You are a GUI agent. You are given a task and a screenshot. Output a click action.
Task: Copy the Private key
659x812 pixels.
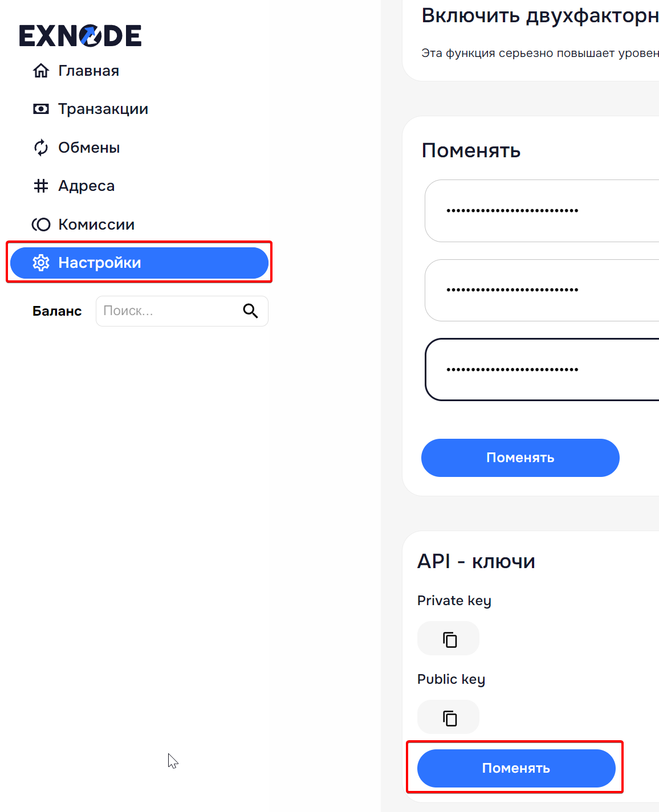point(449,639)
